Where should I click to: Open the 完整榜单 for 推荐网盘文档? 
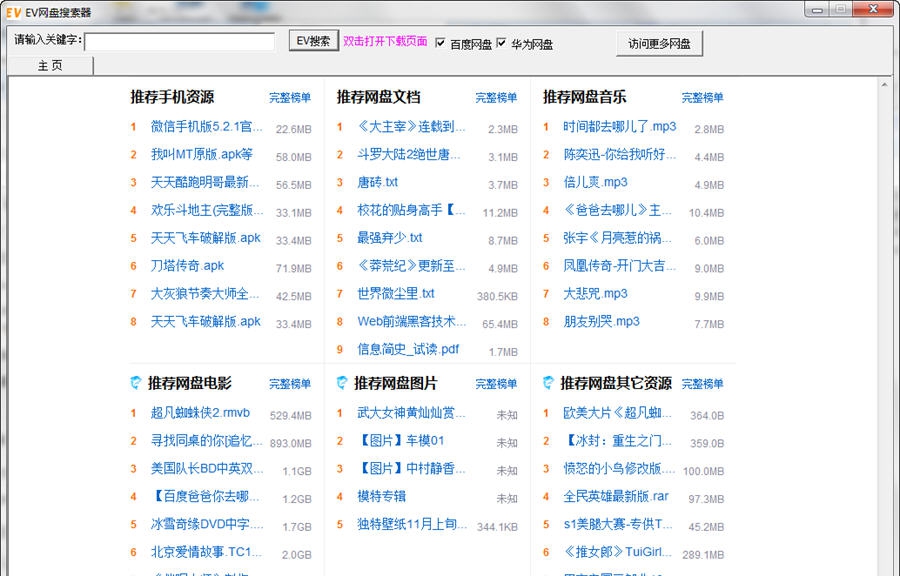[497, 98]
